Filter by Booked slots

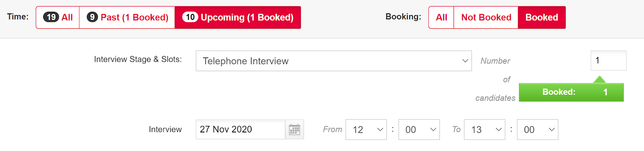click(542, 17)
